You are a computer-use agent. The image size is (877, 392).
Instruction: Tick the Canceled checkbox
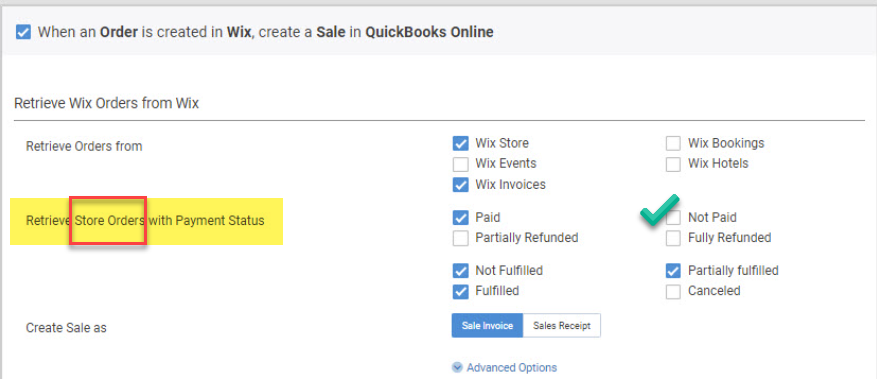pos(673,292)
